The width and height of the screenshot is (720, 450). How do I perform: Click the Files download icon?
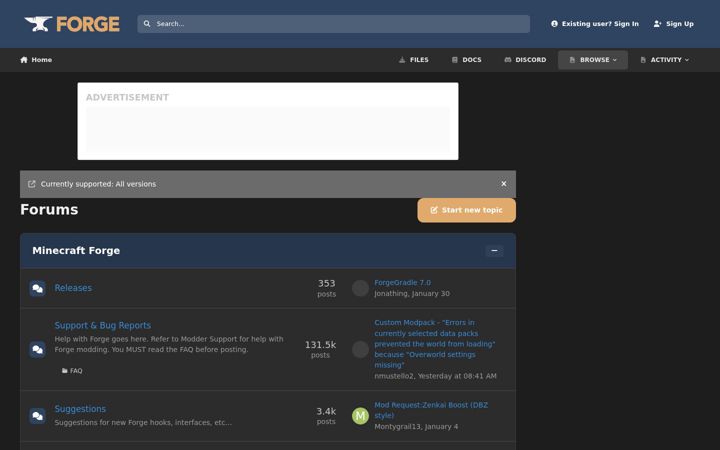coord(402,60)
